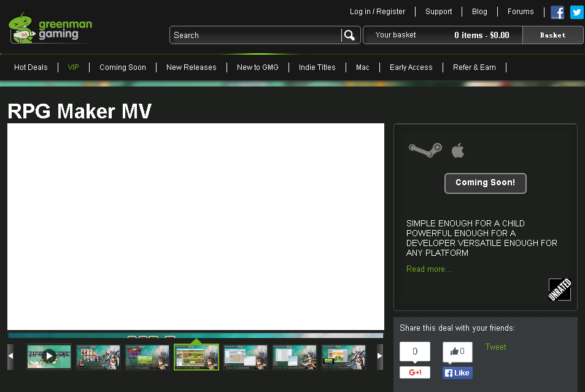585x392 pixels.
Task: Open the Forums link
Action: tap(521, 12)
